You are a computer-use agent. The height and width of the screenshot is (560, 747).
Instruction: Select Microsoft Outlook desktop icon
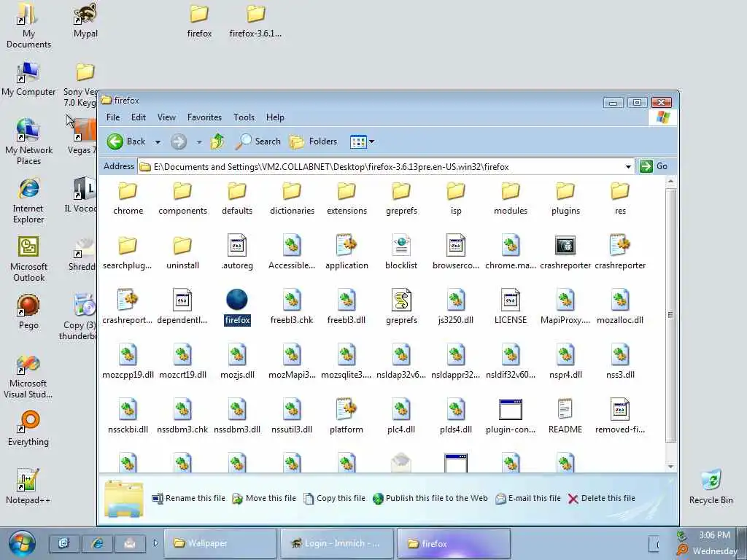point(28,260)
